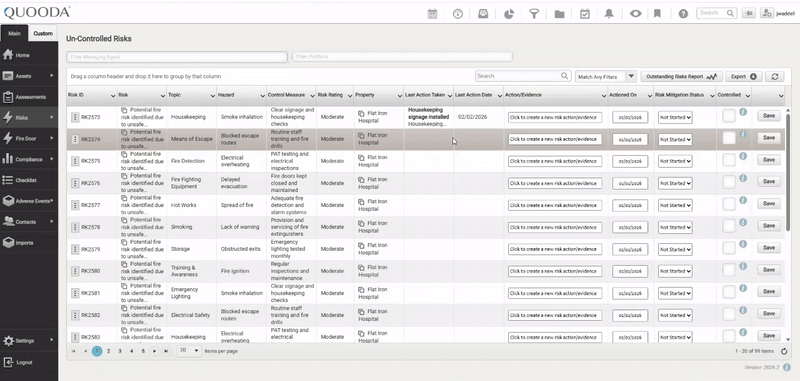Open Risk Mitigation Status dropdown for RK2578

pos(675,227)
